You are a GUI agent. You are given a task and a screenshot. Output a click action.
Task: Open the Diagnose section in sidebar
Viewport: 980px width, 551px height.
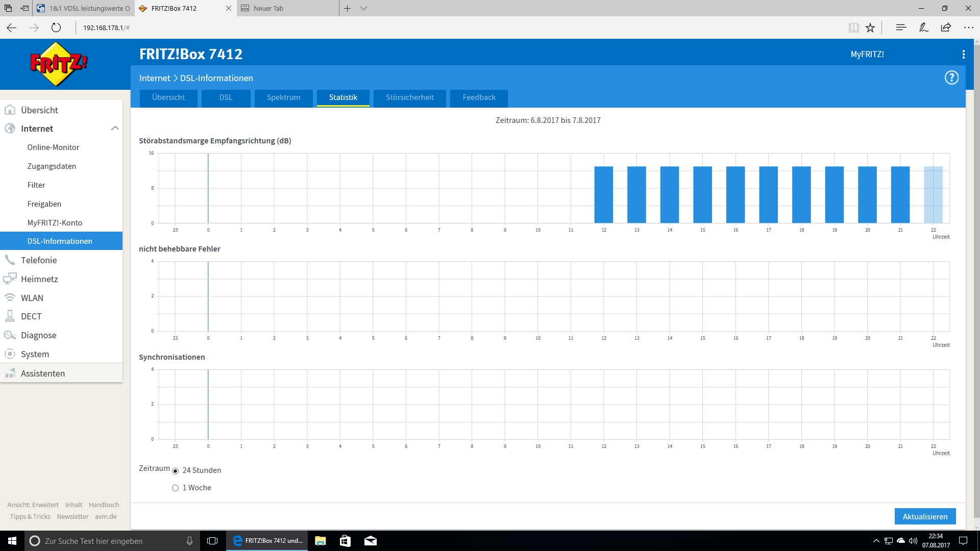click(x=38, y=335)
